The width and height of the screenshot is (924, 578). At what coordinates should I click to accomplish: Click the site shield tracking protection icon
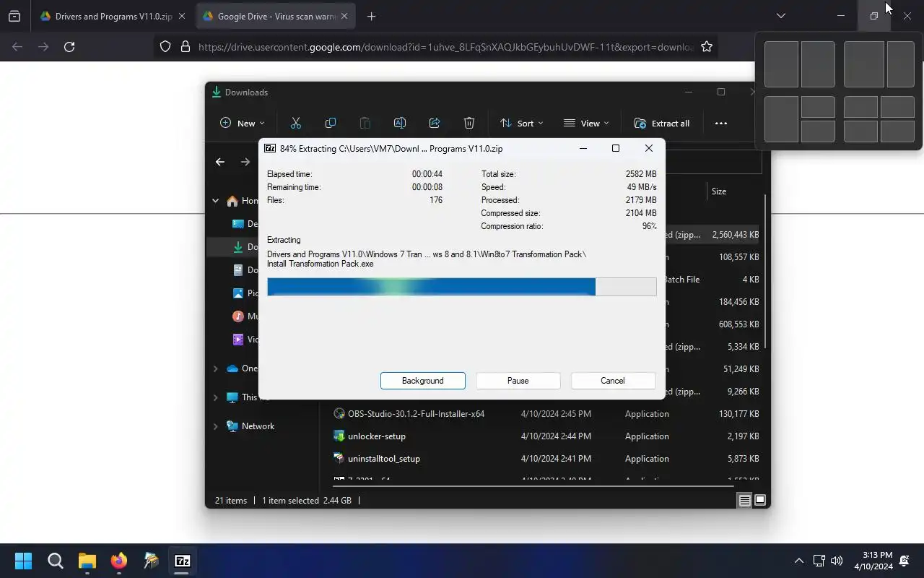165,46
